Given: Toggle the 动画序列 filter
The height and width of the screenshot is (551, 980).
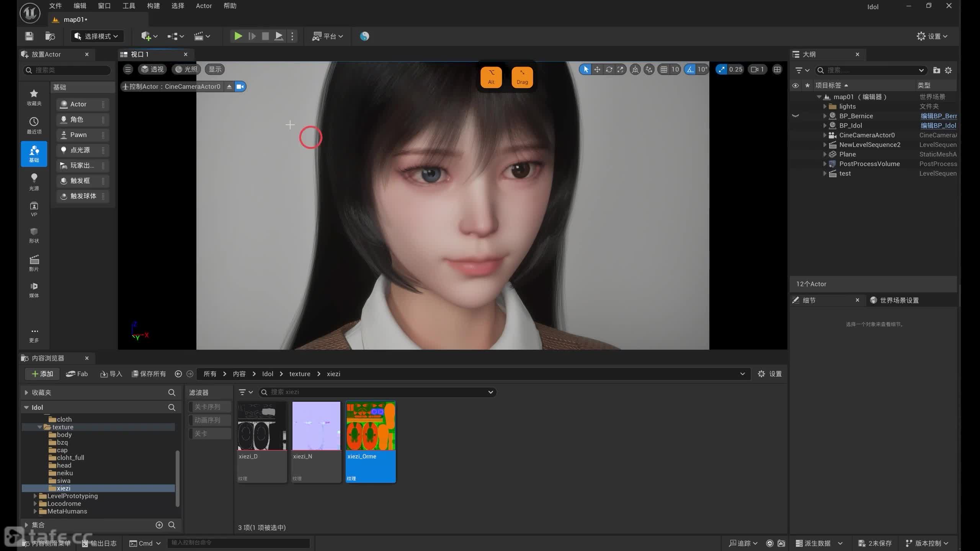Looking at the screenshot, I should pos(209,420).
